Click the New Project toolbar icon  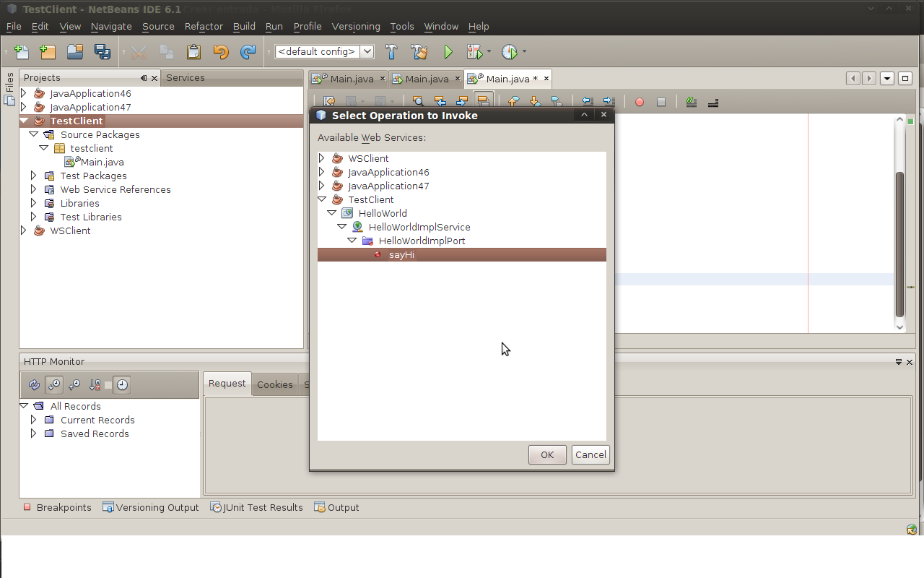coord(48,52)
